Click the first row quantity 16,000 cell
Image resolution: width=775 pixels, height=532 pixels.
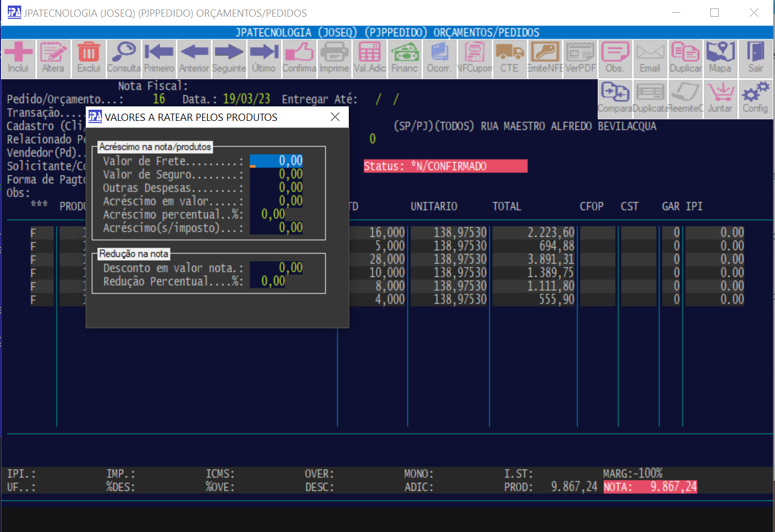tap(380, 233)
